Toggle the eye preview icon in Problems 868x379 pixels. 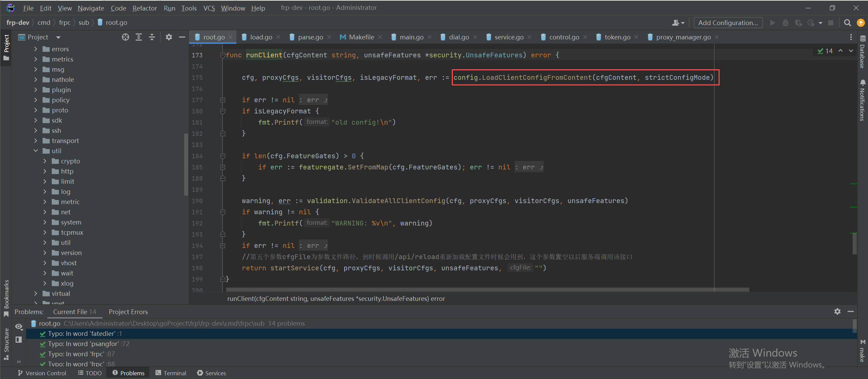click(x=19, y=327)
